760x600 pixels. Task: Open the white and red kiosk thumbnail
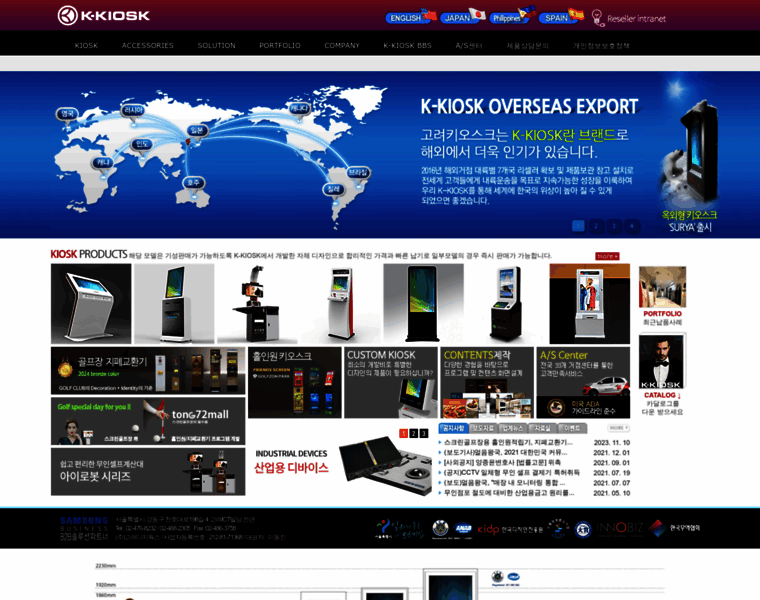(341, 304)
